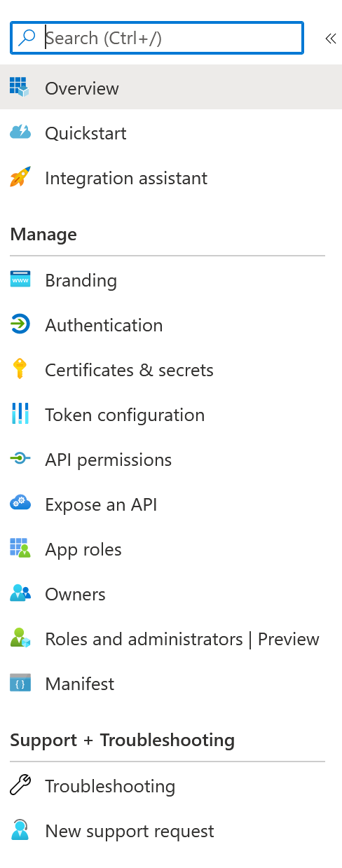Viewport: 342px width, 868px height.
Task: Open Roles and administrators | Preview
Action: click(x=171, y=639)
